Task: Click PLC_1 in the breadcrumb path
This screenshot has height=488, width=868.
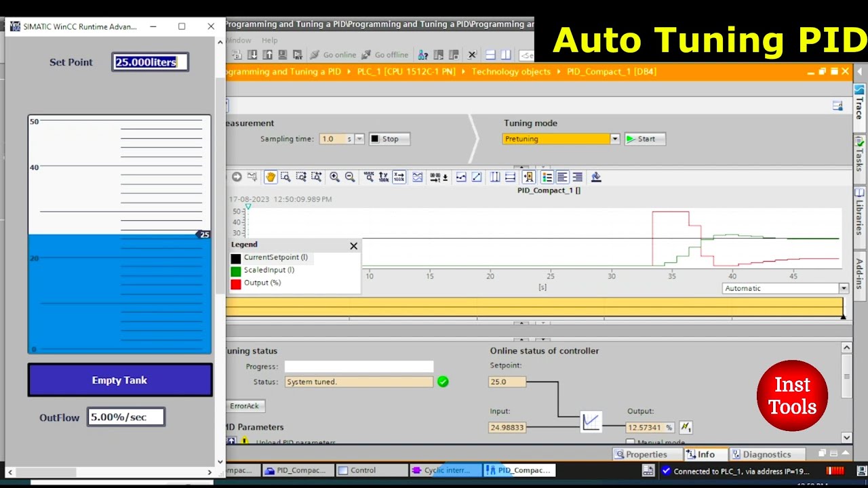Action: 414,71
